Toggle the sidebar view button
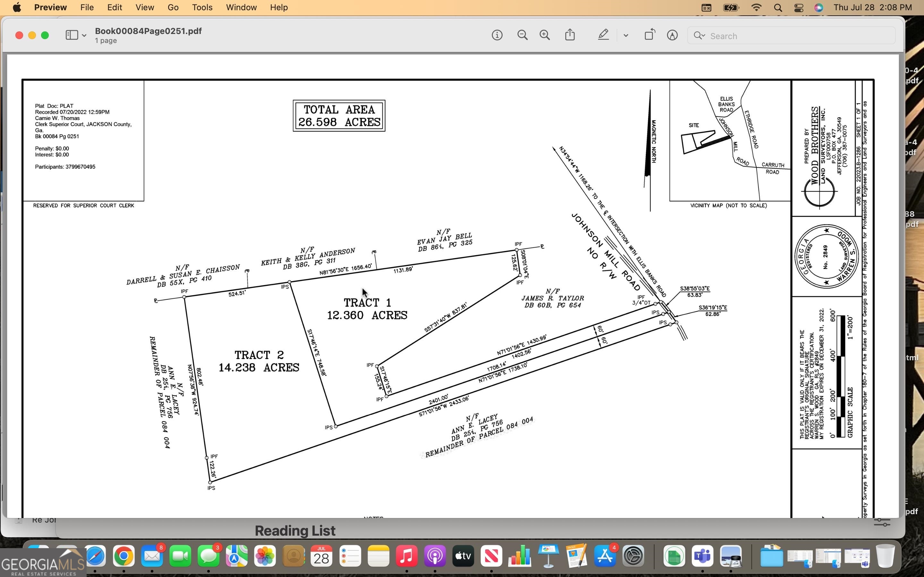 pos(72,36)
